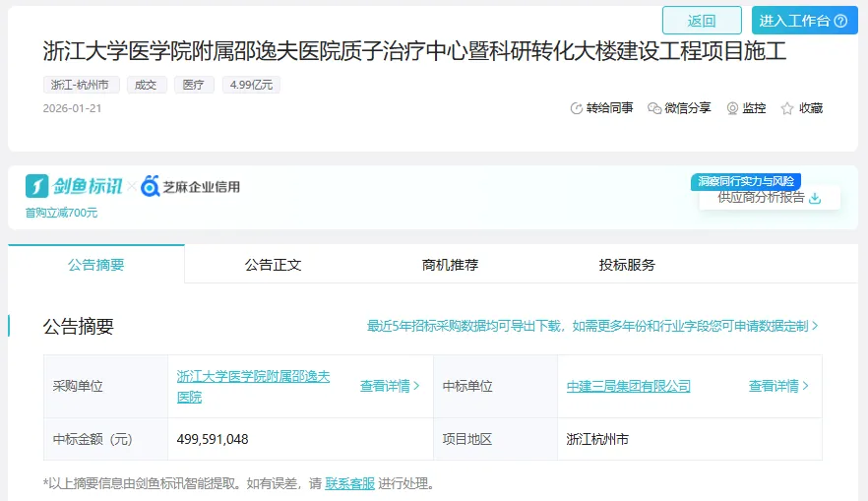Expand 查看详情 for 中标单位
The height and width of the screenshot is (501, 868).
[778, 386]
